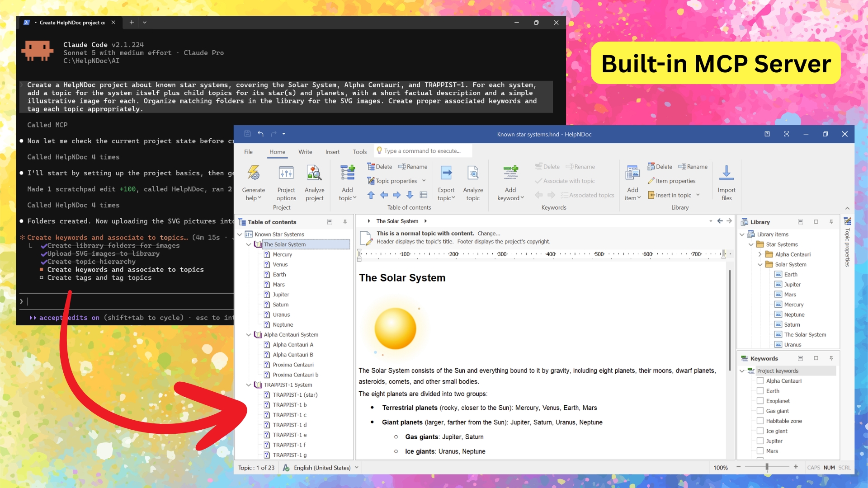This screenshot has height=488, width=868.
Task: Switch to the Home ribbon tab
Action: click(277, 152)
